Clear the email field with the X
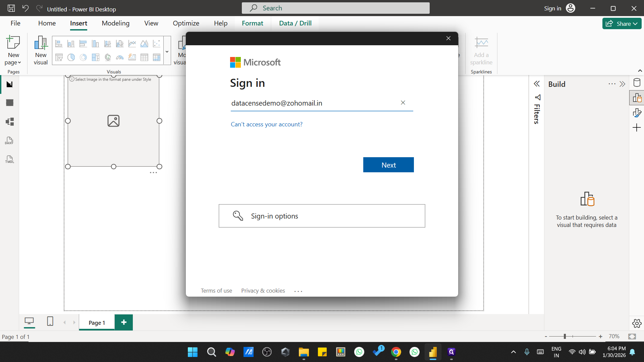The width and height of the screenshot is (644, 362). tap(403, 103)
